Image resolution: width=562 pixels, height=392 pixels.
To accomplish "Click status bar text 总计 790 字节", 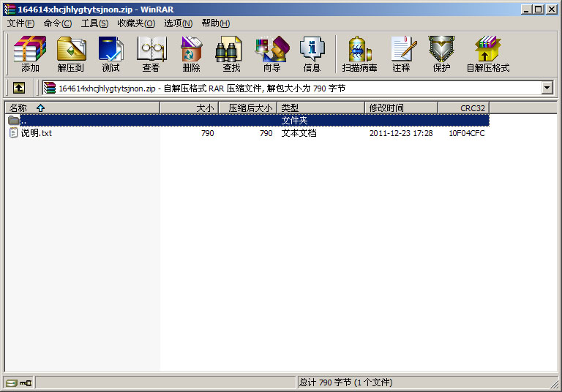I will [x=326, y=382].
